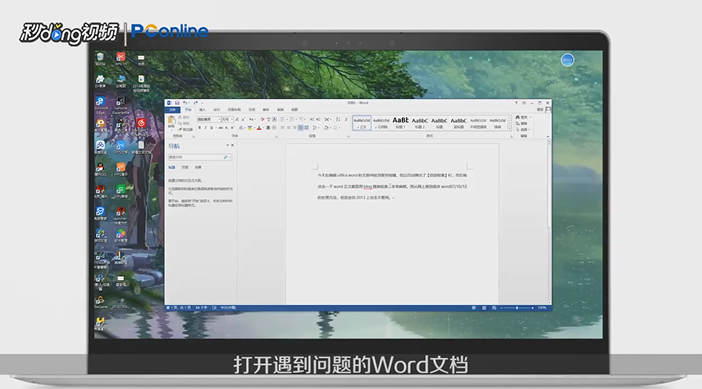Click the 100% zoom level
This screenshot has height=389, width=702.
[x=542, y=308]
